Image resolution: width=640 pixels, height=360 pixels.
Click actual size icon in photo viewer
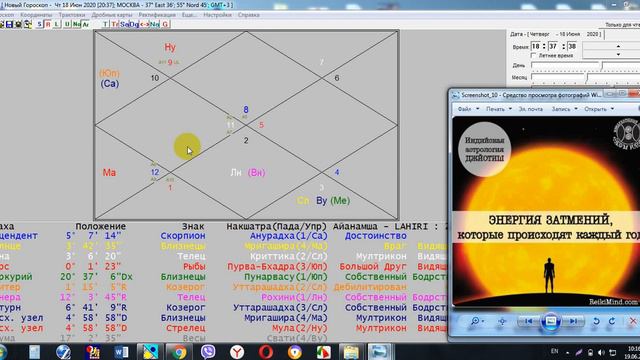tap(502, 321)
